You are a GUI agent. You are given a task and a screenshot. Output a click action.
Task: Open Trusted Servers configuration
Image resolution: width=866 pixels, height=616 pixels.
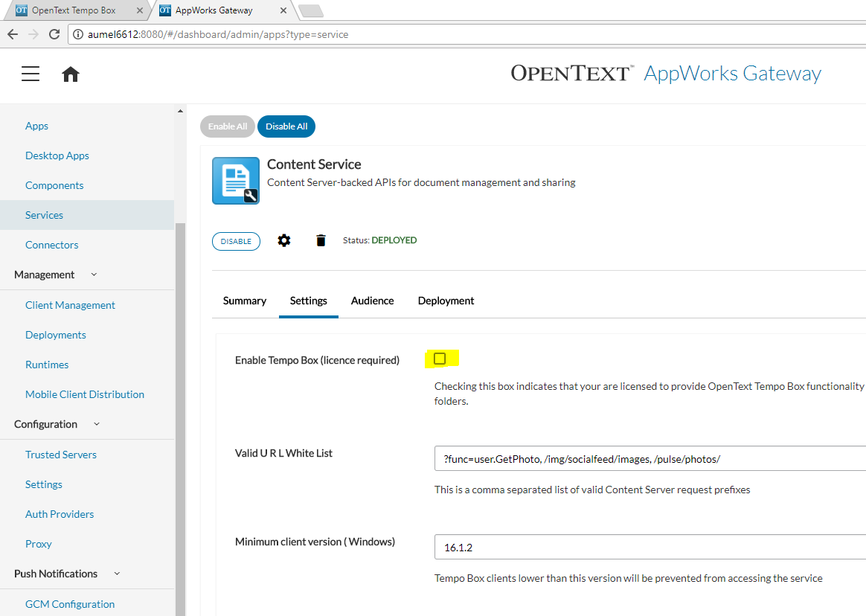click(x=61, y=455)
